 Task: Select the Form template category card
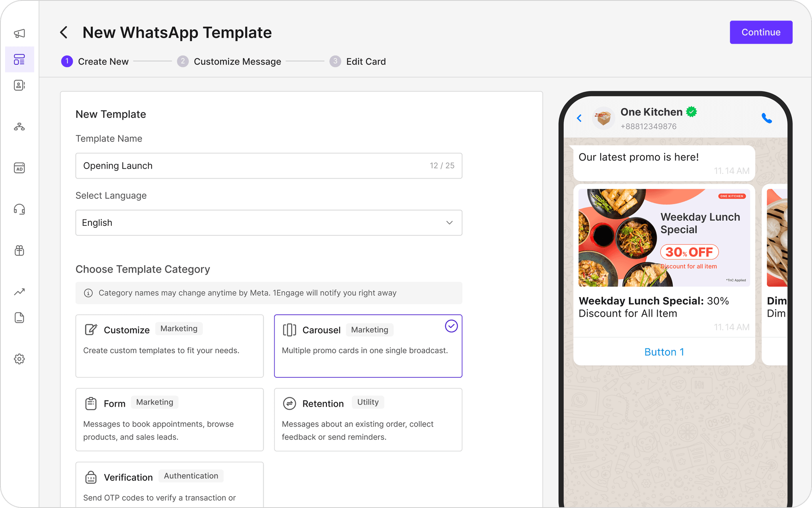click(x=170, y=419)
